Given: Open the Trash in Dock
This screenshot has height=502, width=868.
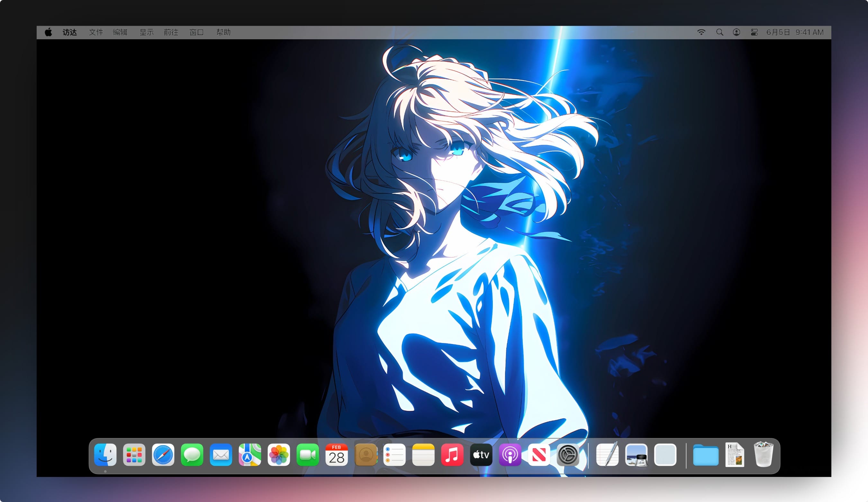Looking at the screenshot, I should point(763,455).
